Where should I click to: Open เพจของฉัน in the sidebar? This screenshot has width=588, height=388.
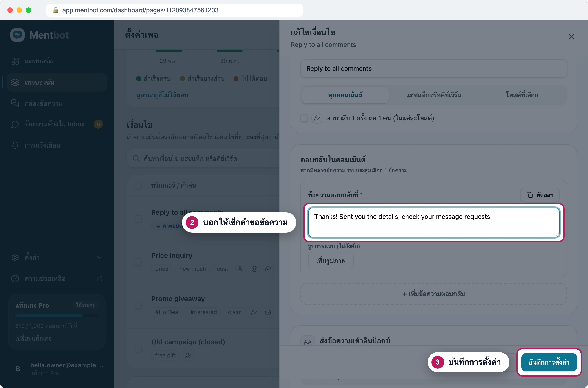coord(57,82)
